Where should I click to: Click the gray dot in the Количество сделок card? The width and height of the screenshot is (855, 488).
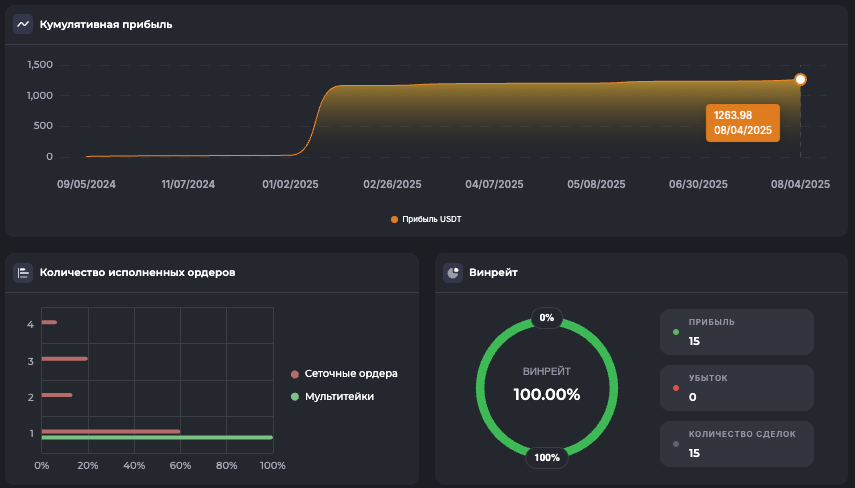click(x=676, y=443)
